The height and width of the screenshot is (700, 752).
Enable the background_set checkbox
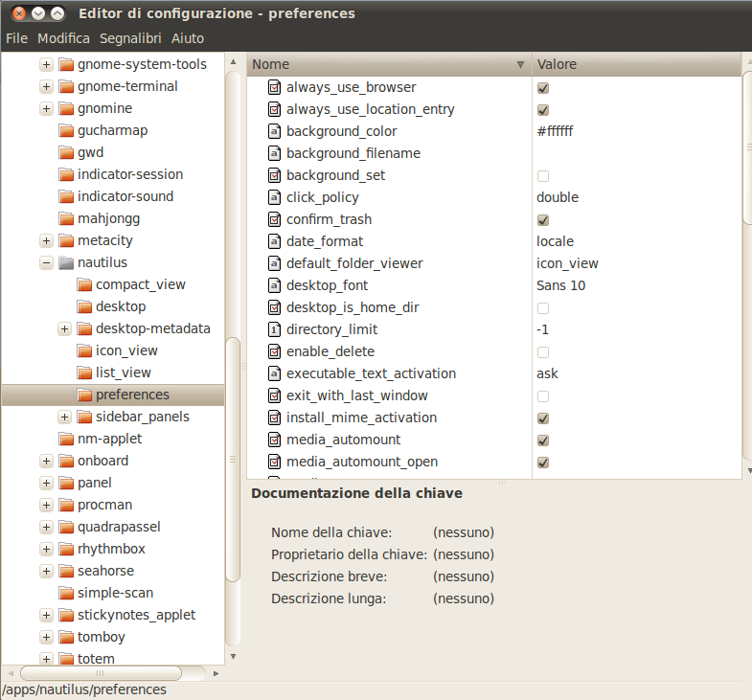(543, 176)
